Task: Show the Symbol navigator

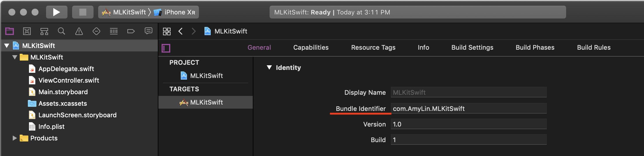Action: (x=44, y=31)
